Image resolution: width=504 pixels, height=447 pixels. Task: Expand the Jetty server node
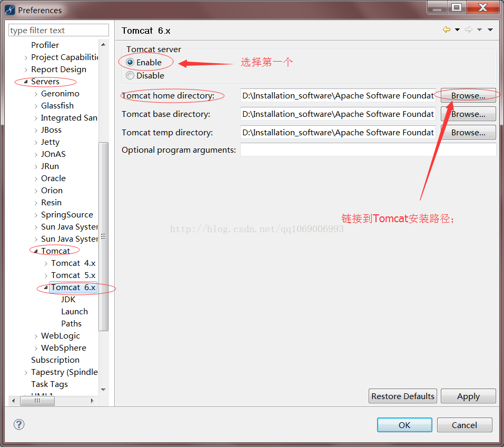(36, 142)
